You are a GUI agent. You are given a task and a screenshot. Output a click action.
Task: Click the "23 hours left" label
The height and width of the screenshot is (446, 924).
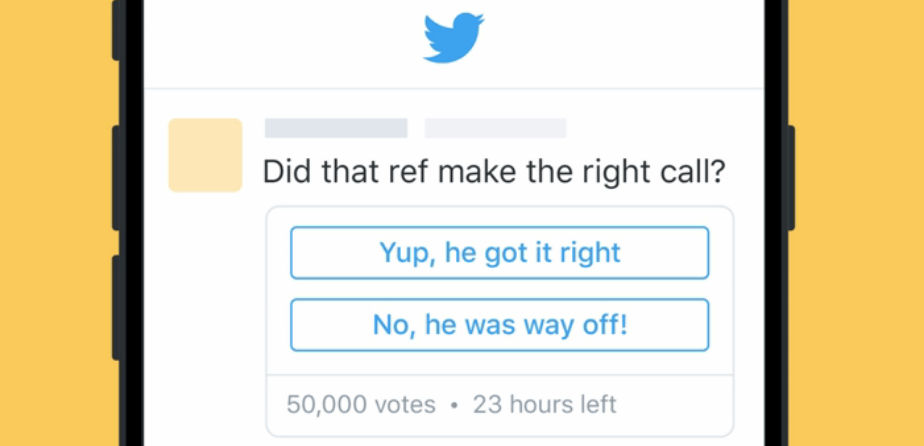(545, 405)
